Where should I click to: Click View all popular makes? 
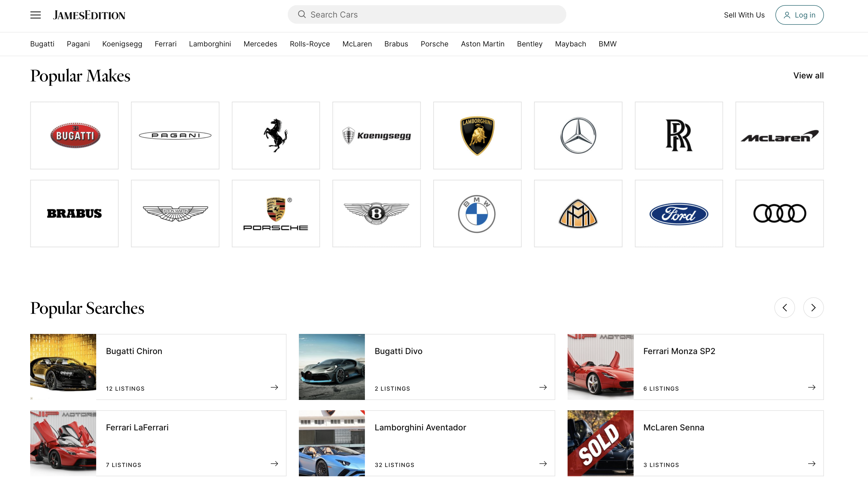[x=808, y=75]
